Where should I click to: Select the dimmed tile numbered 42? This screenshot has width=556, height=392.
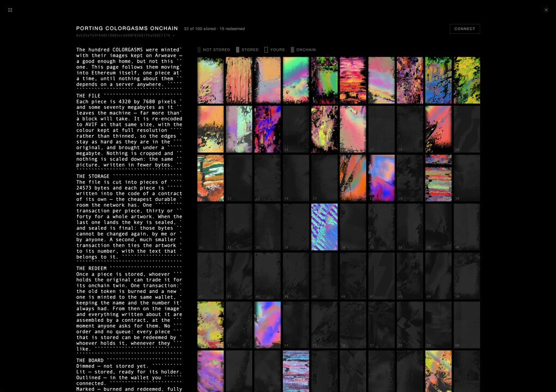[x=239, y=276]
